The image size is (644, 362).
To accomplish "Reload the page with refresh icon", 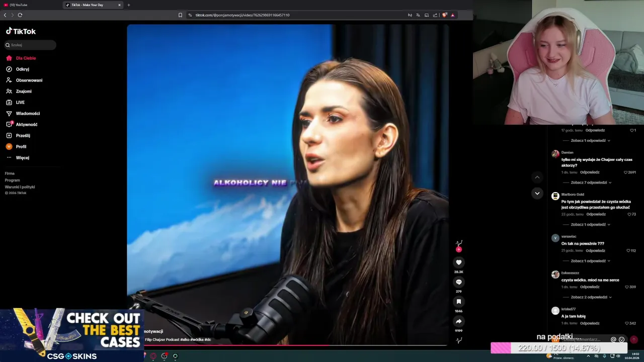I will click(x=20, y=15).
